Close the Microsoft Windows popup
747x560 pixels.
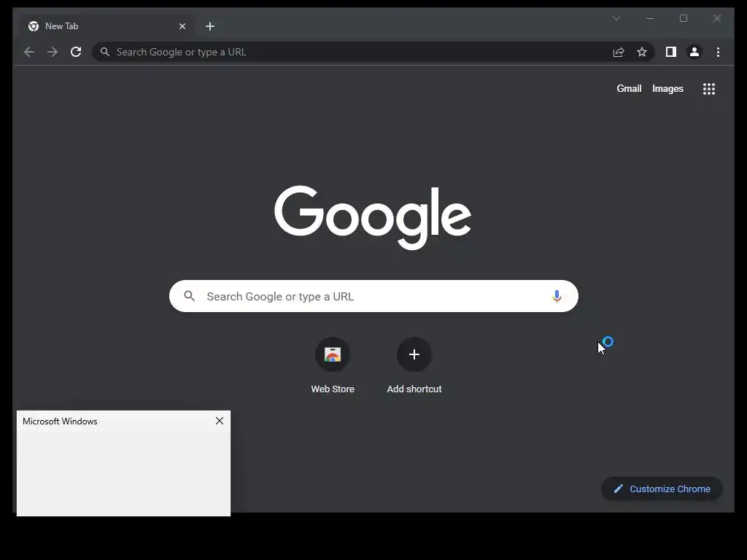(219, 421)
